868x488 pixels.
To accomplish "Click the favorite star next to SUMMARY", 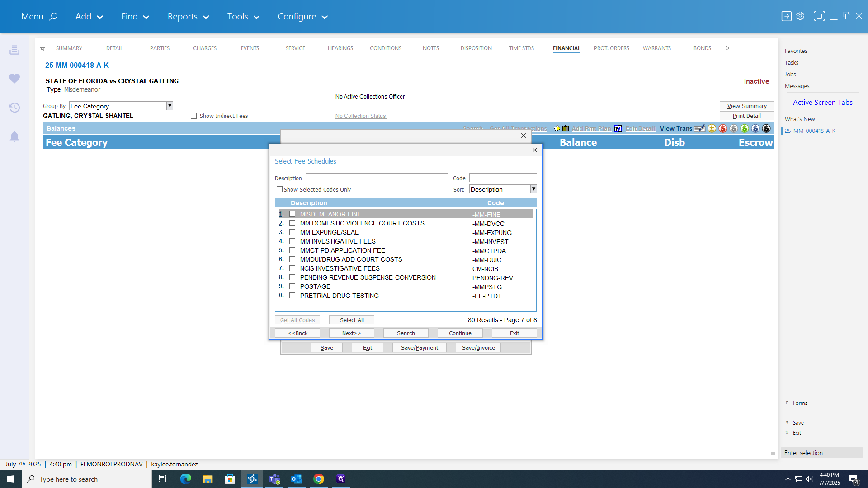I will pos(42,48).
